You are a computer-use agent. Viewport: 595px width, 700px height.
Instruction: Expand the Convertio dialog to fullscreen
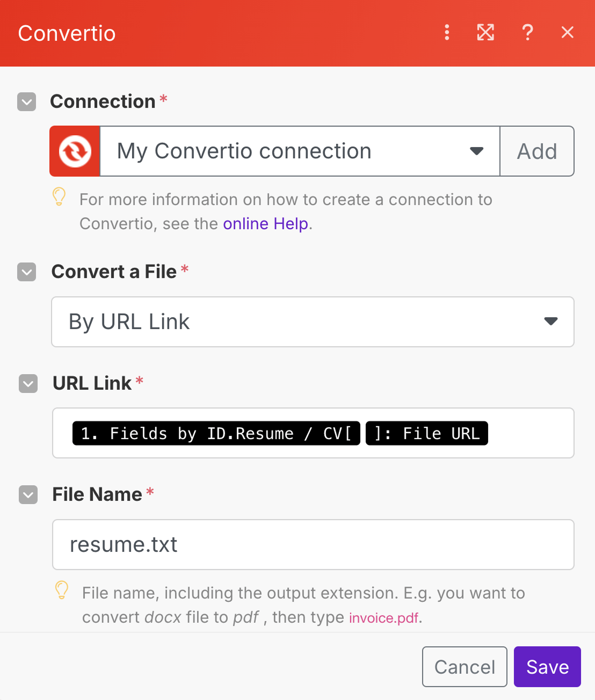(485, 33)
